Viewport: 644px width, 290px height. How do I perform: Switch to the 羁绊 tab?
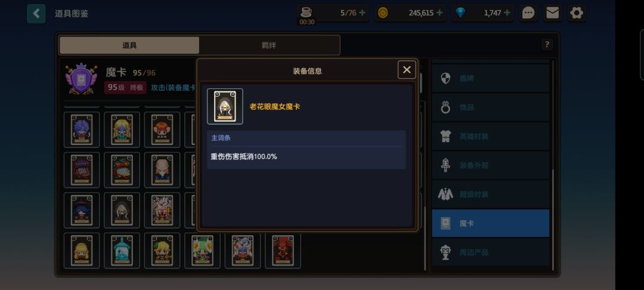(x=269, y=45)
